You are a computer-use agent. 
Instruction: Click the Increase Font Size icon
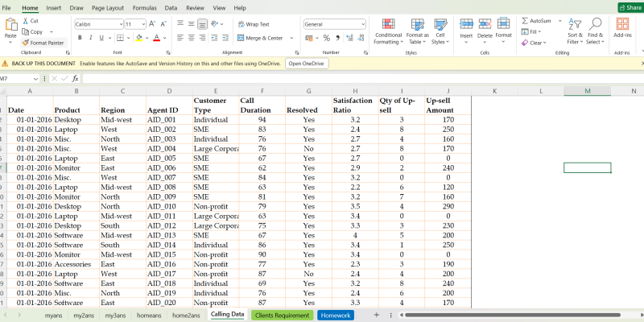pyautogui.click(x=152, y=24)
